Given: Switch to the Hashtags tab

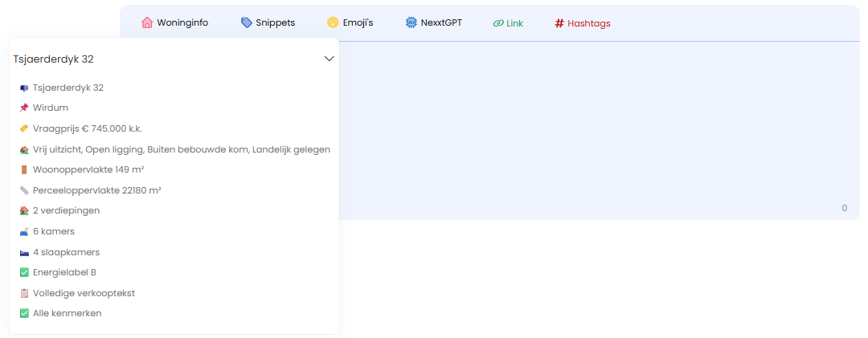Looking at the screenshot, I should point(588,23).
